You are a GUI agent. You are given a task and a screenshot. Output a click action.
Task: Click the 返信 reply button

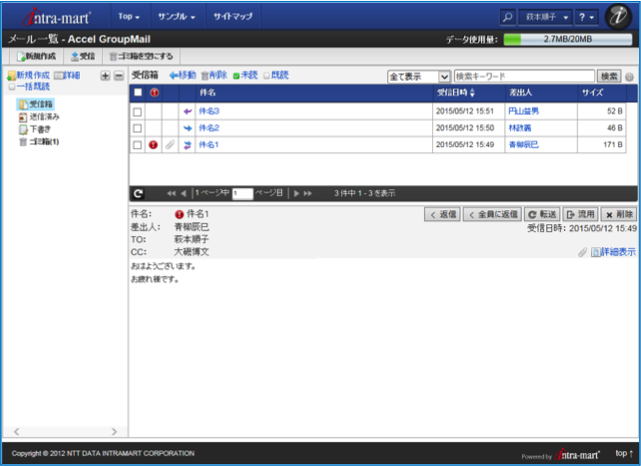442,215
